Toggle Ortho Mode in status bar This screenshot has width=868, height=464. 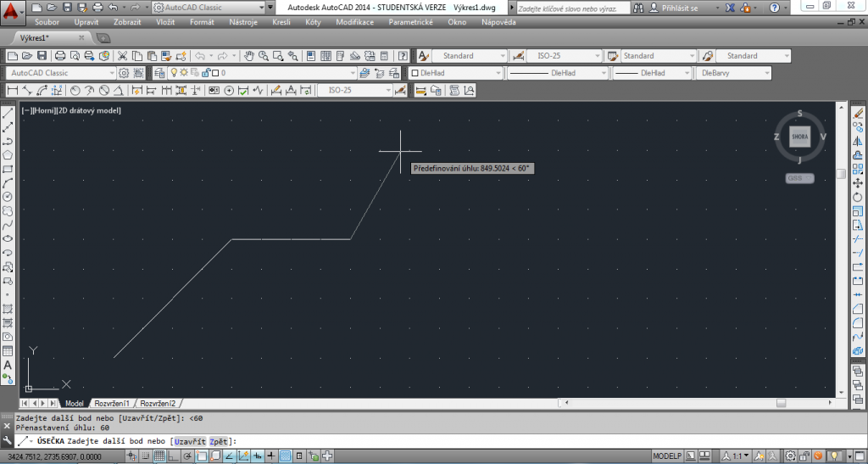point(173,456)
